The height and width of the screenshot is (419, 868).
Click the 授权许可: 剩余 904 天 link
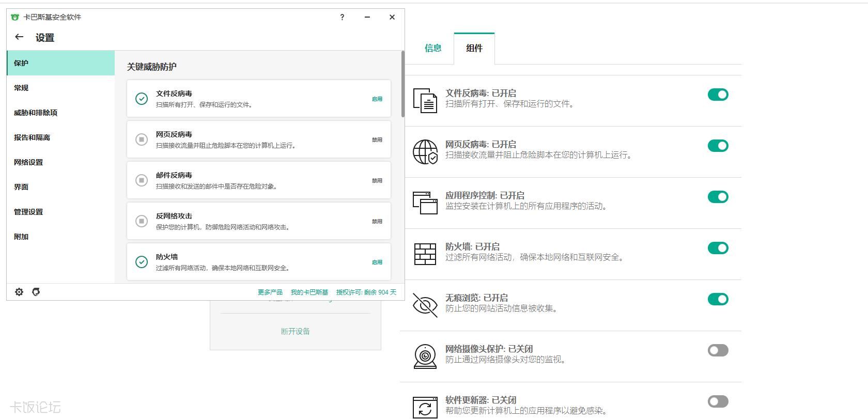tap(366, 292)
